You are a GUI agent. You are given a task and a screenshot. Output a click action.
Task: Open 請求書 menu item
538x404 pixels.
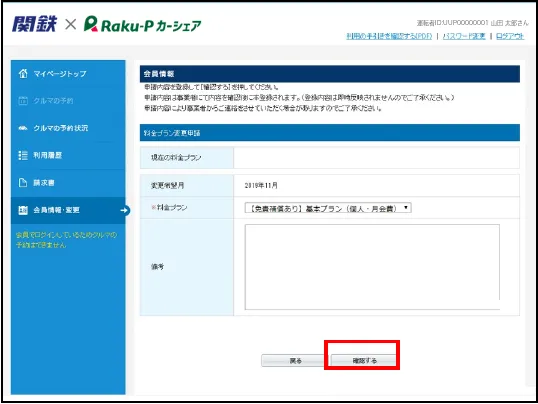pos(68,183)
